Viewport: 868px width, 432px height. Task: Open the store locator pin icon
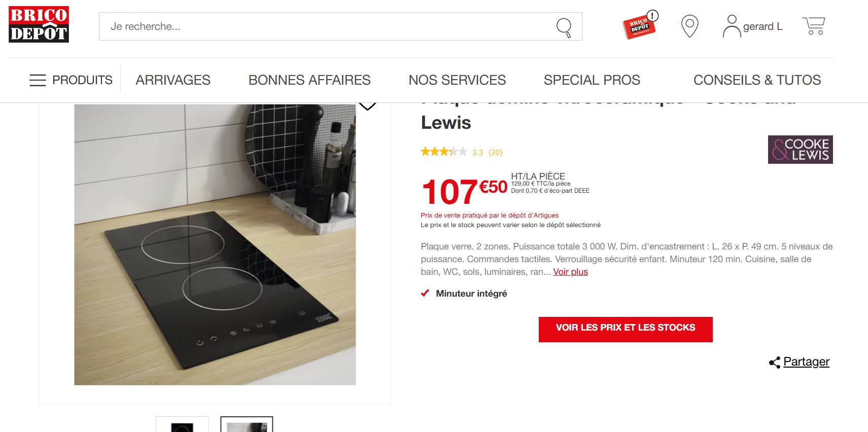[x=689, y=26]
